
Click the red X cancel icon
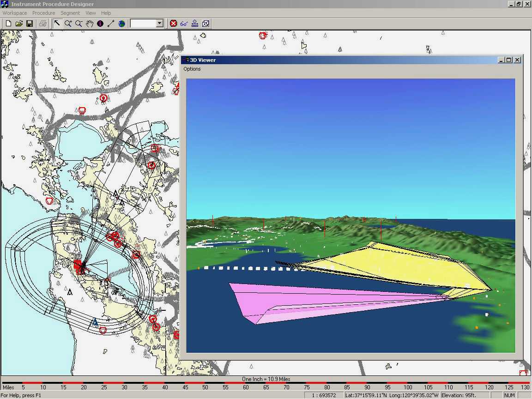click(174, 23)
